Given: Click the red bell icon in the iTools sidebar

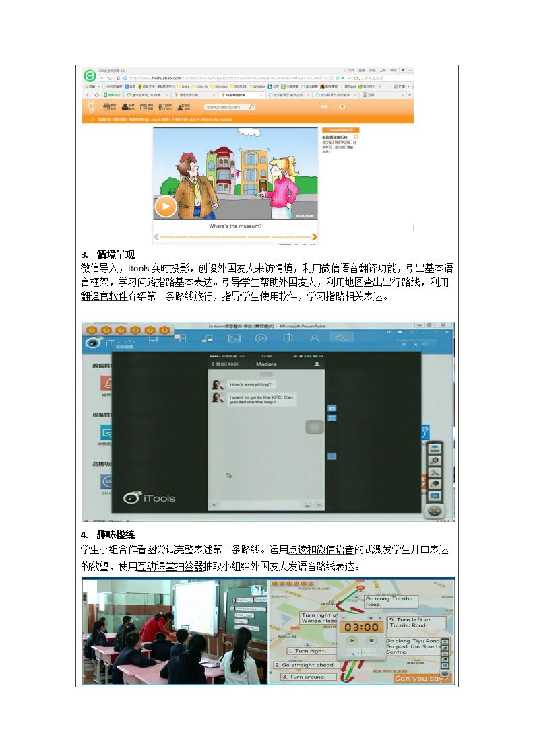Looking at the screenshot, I should coord(106,383).
